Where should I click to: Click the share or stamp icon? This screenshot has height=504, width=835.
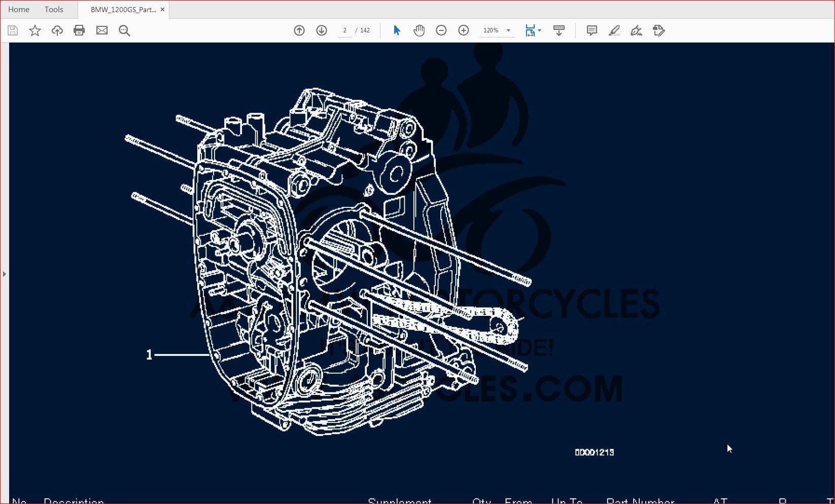(x=658, y=30)
